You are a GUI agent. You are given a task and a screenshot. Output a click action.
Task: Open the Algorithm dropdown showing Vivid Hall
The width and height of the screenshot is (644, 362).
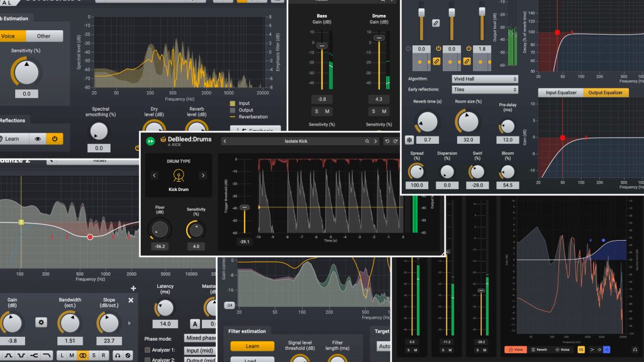point(484,79)
